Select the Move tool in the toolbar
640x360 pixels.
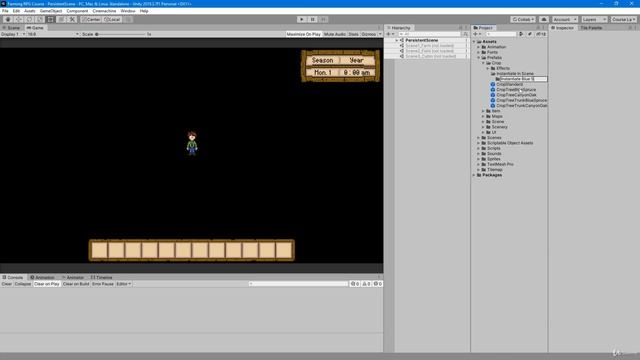[x=19, y=19]
